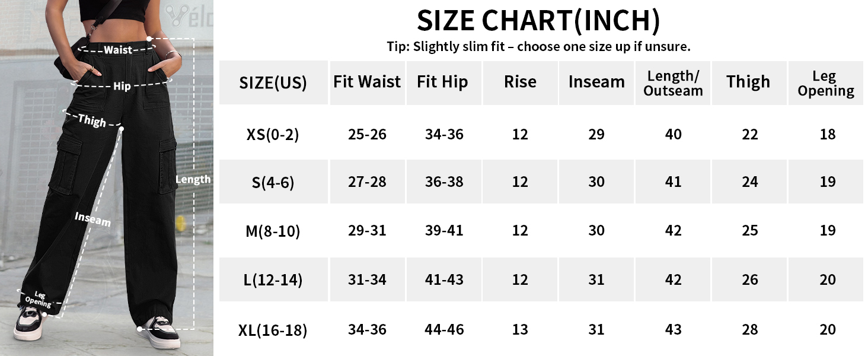Image resolution: width=868 pixels, height=356 pixels.
Task: Click the Inseam label on the model's leg
Action: tap(92, 219)
